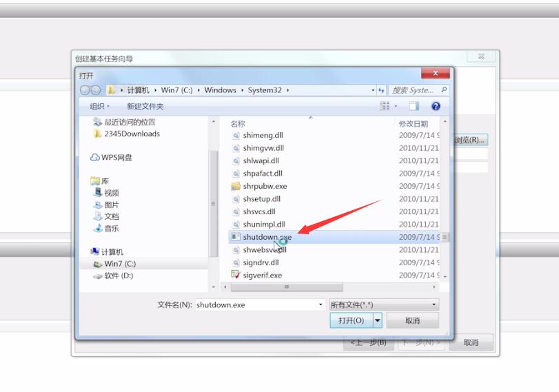Click Win7 (C:) in the address path

click(x=176, y=90)
